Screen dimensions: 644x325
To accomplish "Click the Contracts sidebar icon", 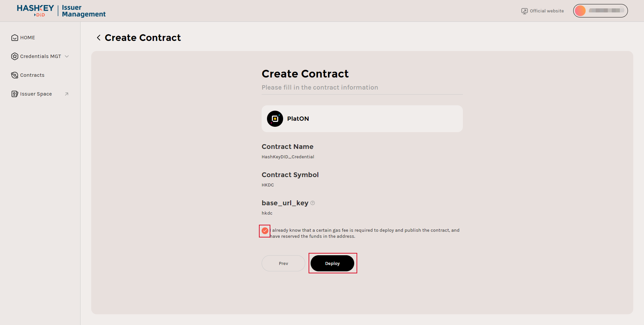I will tap(14, 75).
